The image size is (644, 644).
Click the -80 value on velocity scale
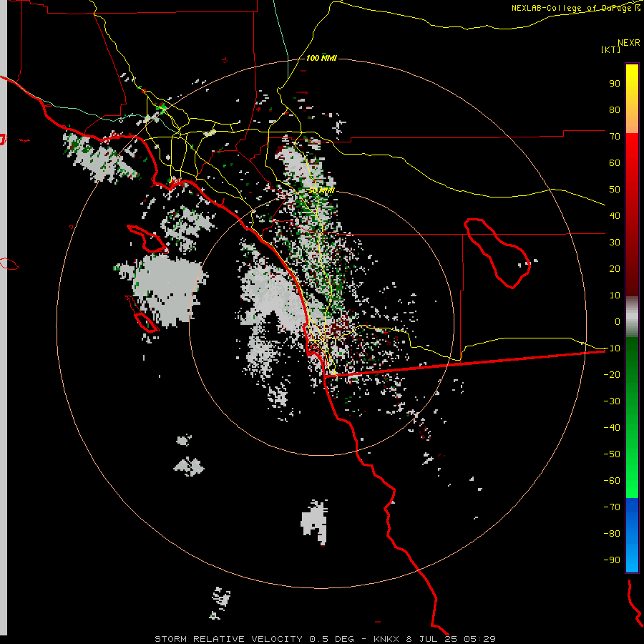[612, 534]
